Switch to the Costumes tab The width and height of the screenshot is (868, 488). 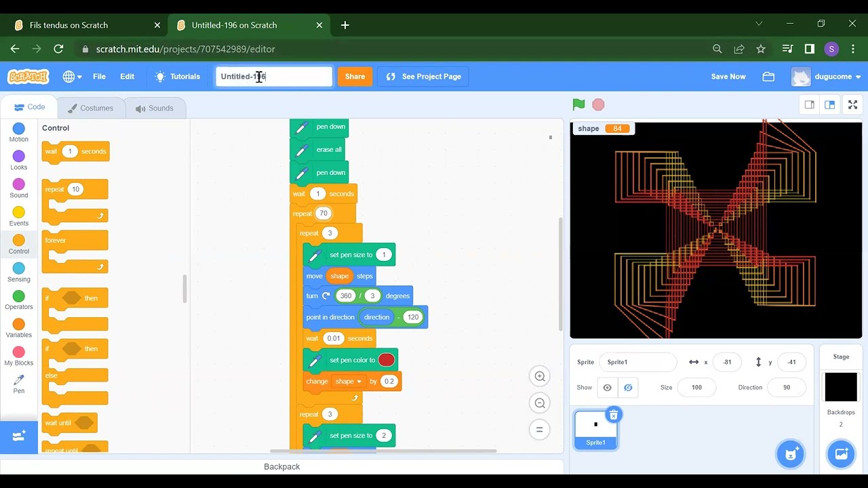90,108
